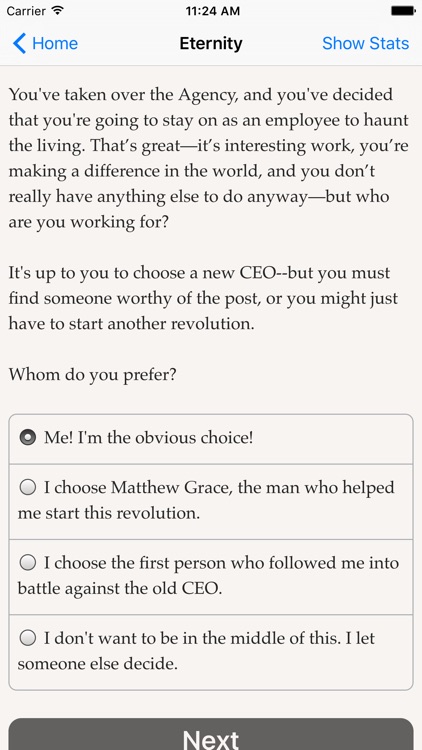Select "Me! I'm the obvious choice!" radio
The width and height of the screenshot is (422, 750).
click(x=211, y=439)
